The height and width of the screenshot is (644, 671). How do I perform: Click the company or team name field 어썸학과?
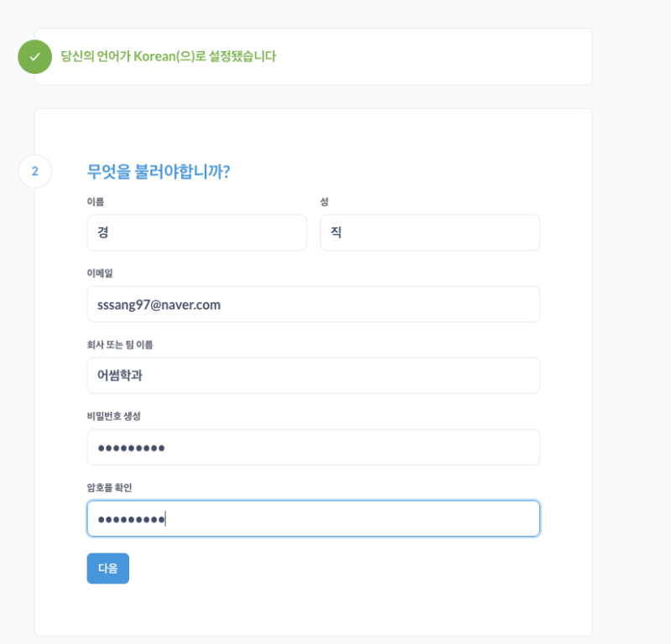pos(313,376)
